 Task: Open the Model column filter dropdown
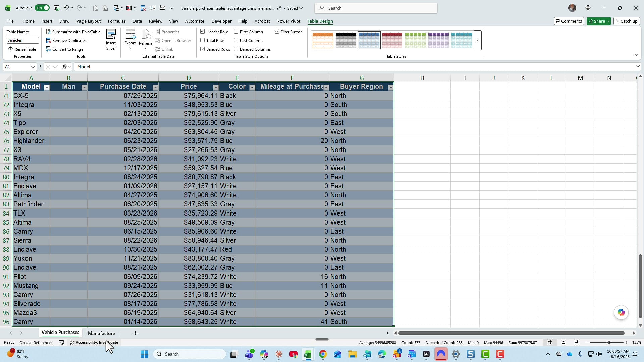tap(47, 87)
